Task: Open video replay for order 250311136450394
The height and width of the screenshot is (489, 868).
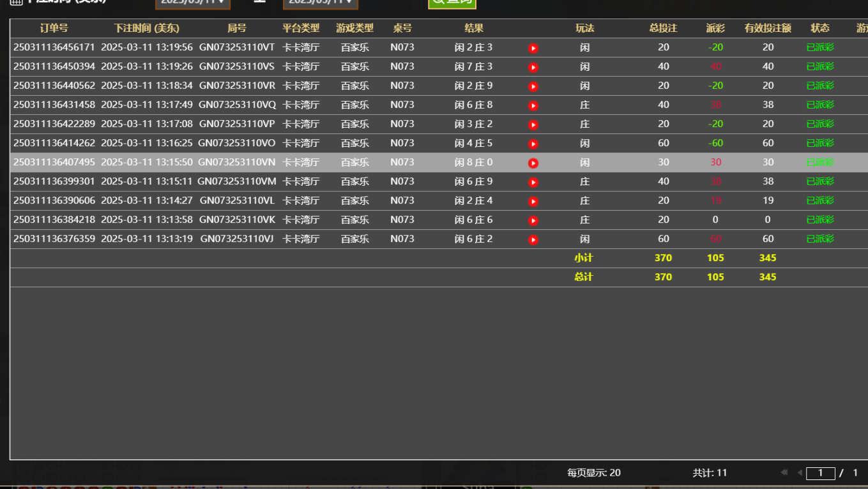Action: tap(533, 66)
